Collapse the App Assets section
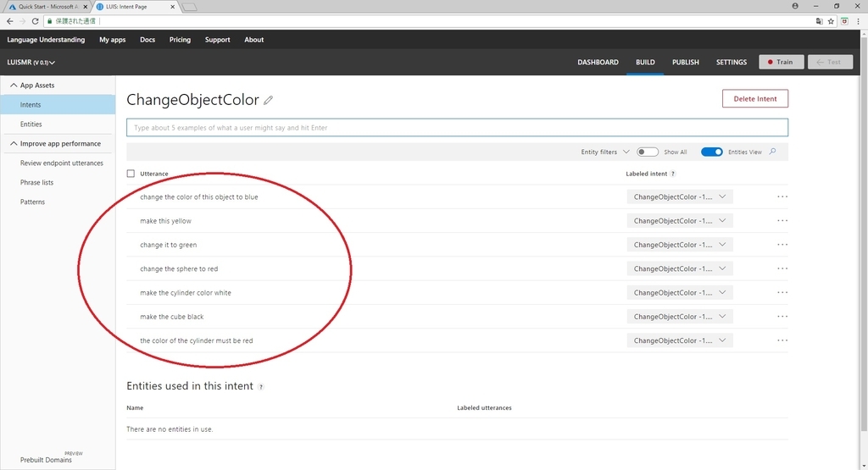The width and height of the screenshot is (868, 470). pos(14,86)
